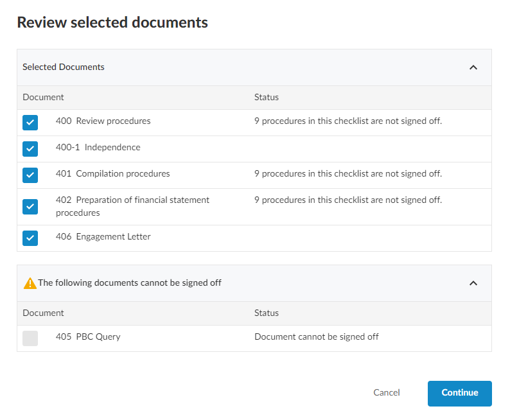Click the yellow warning triangle icon
This screenshot has height=420, width=510.
tap(30, 283)
